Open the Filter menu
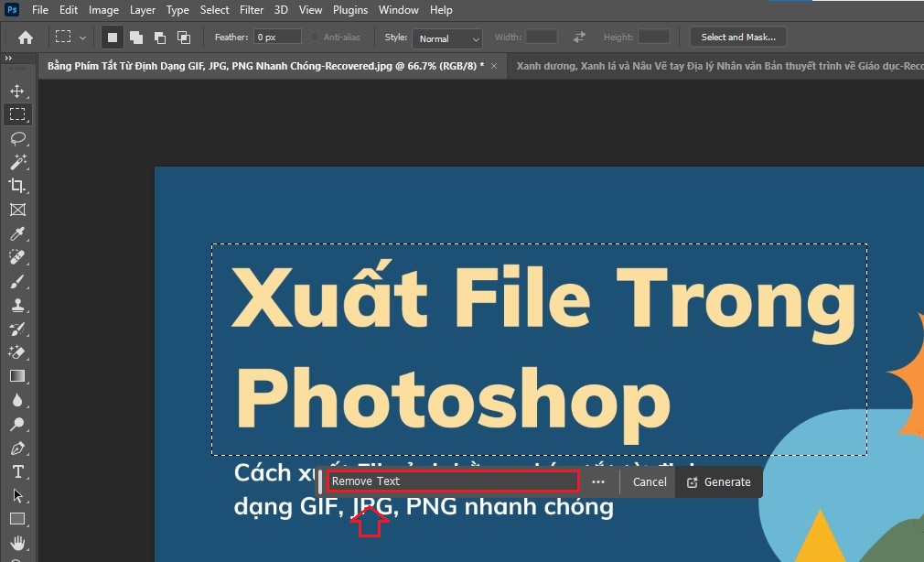924x562 pixels. tap(252, 10)
